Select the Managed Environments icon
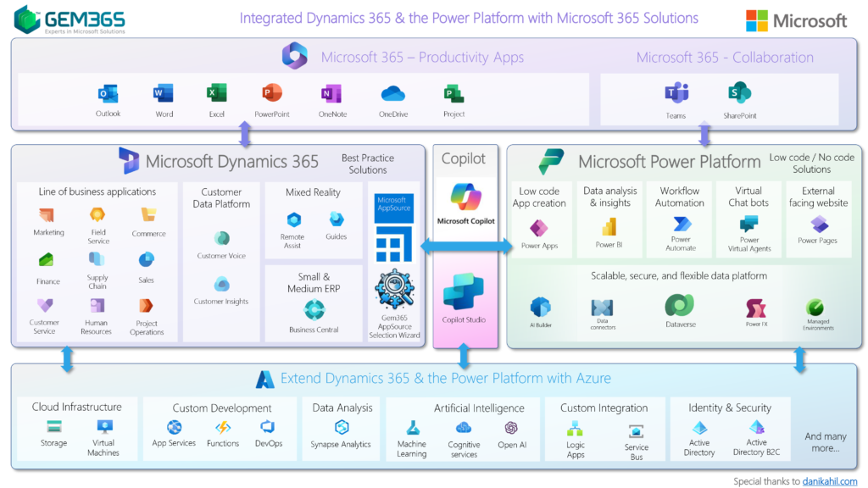 815,307
